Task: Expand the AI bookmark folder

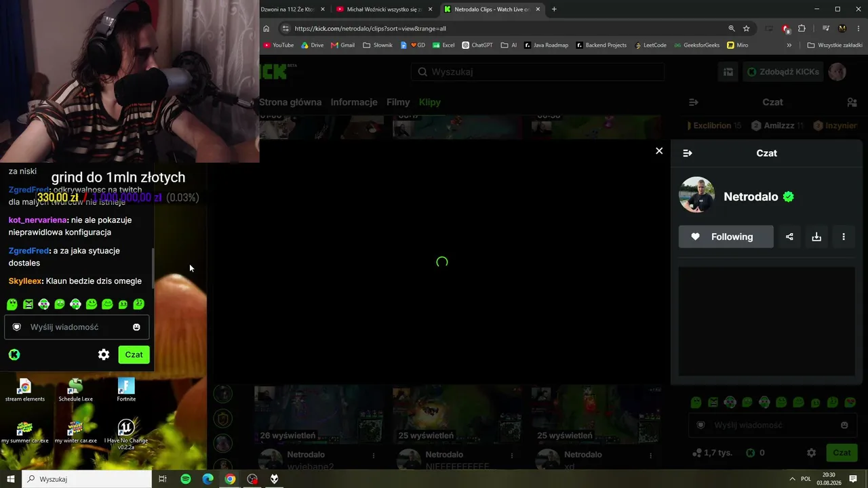Action: point(509,45)
